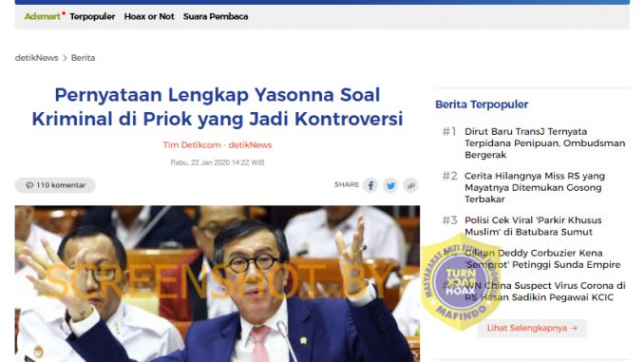
Task: Click detikNews breadcrumb link
Action: [x=36, y=58]
